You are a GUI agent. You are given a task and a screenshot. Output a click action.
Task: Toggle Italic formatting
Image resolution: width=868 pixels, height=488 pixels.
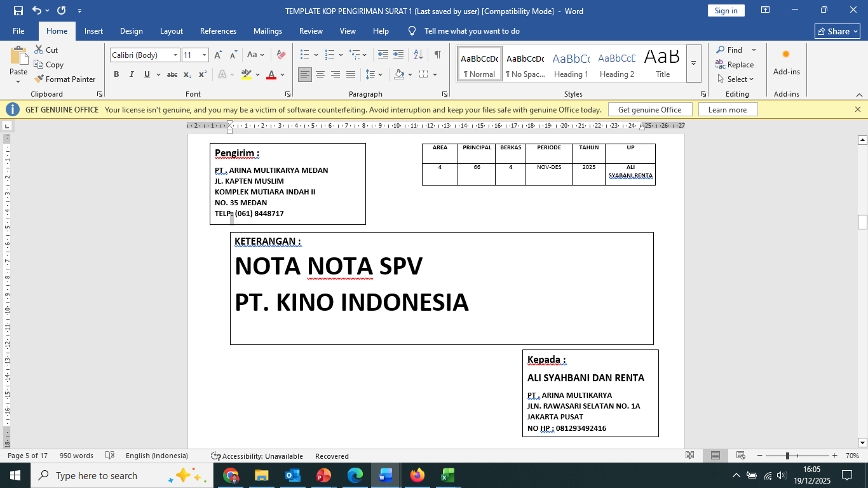tap(132, 74)
